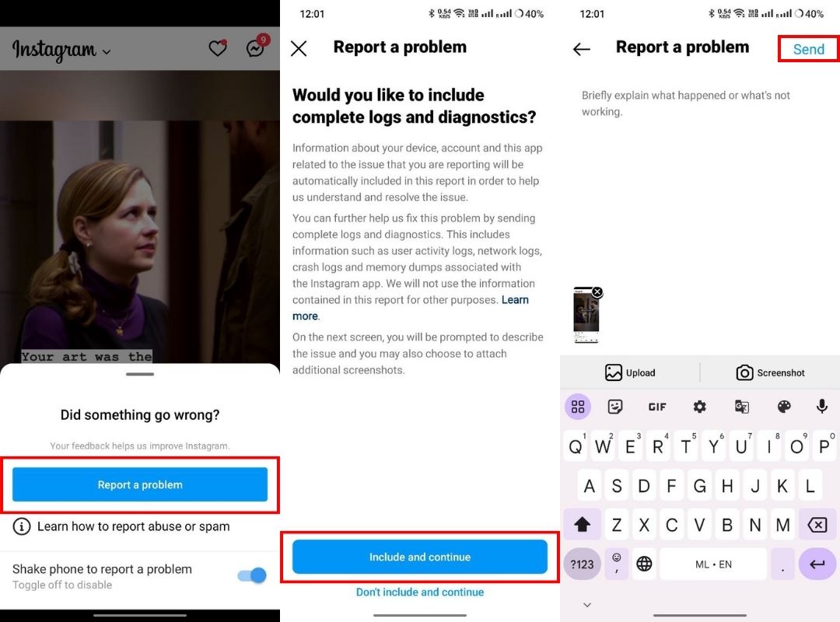The width and height of the screenshot is (840, 622).
Task: Tap the purple enter key
Action: click(x=817, y=564)
